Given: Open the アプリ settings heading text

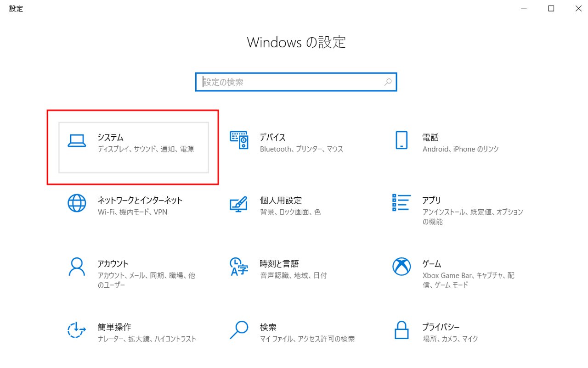Looking at the screenshot, I should click(x=431, y=200).
